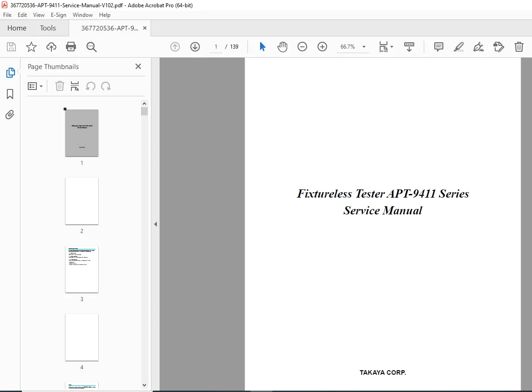The height and width of the screenshot is (392, 532).
Task: Click the total pages '139' text
Action: click(x=234, y=47)
